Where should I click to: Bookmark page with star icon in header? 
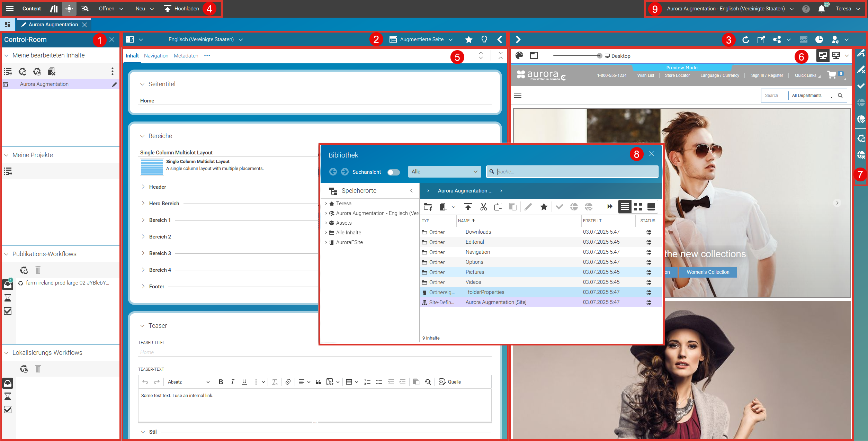(468, 39)
